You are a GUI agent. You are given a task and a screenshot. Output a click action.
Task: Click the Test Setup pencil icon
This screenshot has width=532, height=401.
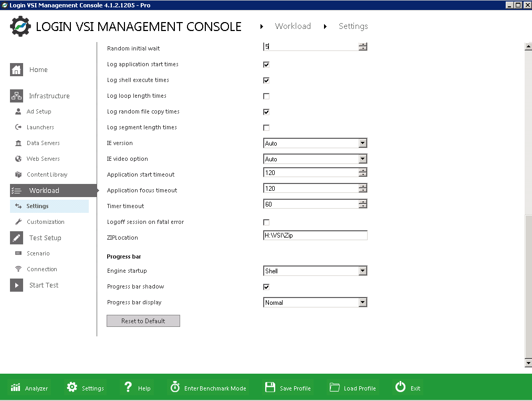tap(16, 238)
